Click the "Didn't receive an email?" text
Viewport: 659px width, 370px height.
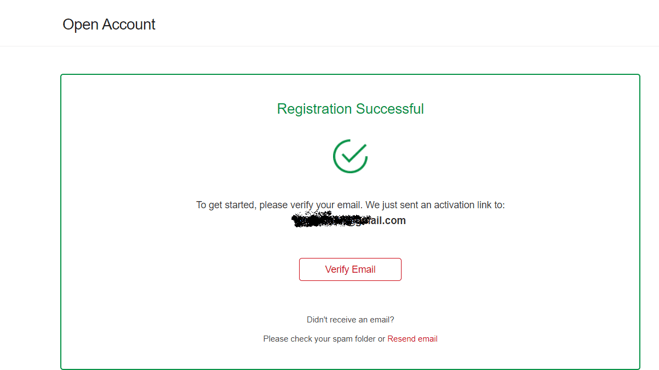pos(350,320)
